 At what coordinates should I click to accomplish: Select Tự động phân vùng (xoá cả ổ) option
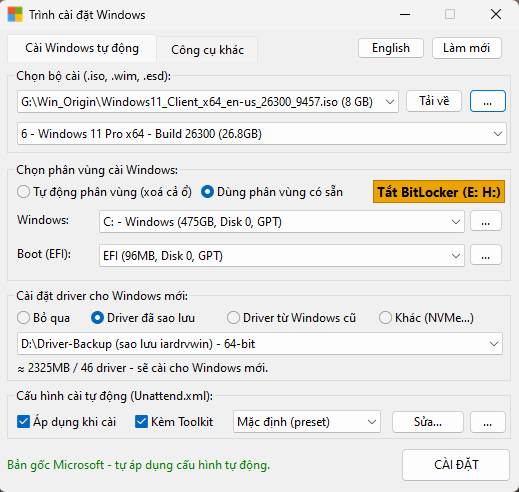pos(105,192)
